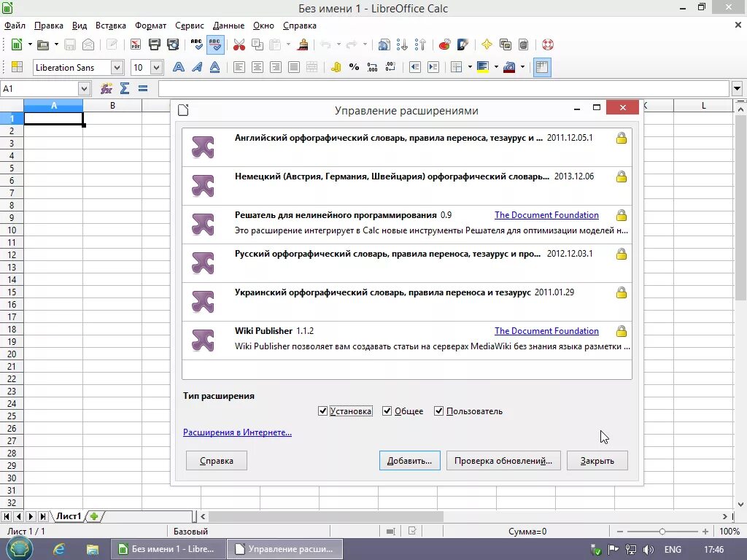The width and height of the screenshot is (747, 560).
Task: Click the Italic formatting icon
Action: pyautogui.click(x=197, y=68)
